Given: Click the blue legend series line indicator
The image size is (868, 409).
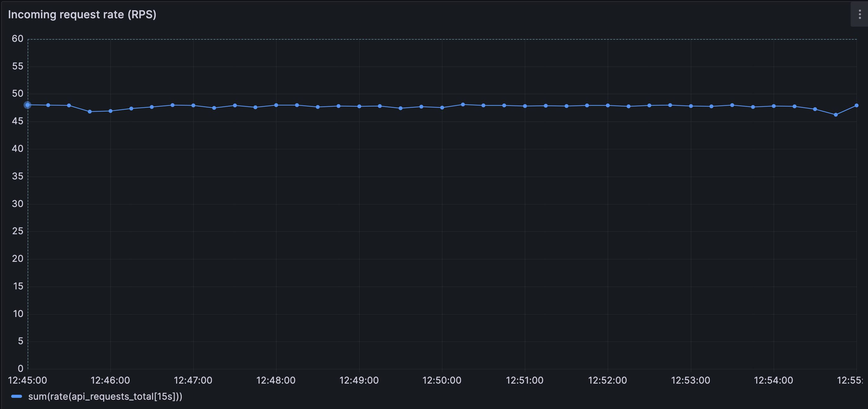Looking at the screenshot, I should 17,396.
